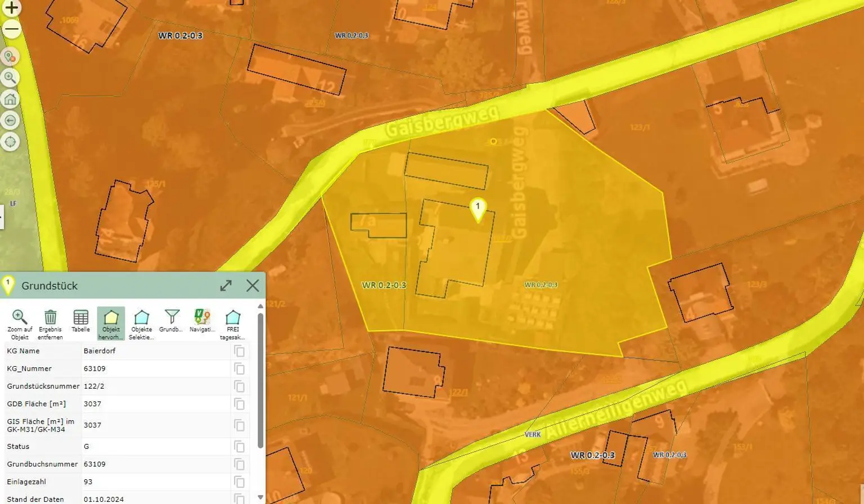The width and height of the screenshot is (864, 504).
Task: Return map to home extent
Action: 10,100
